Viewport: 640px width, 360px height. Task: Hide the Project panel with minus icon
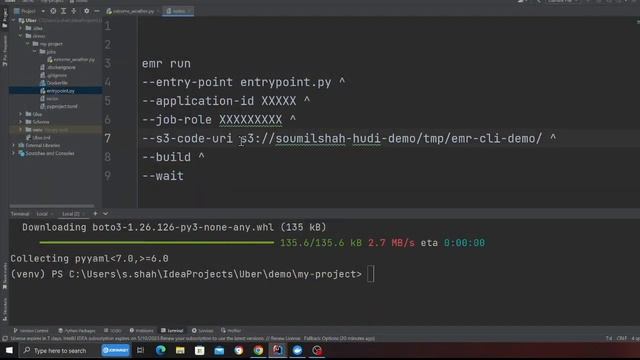pos(97,11)
